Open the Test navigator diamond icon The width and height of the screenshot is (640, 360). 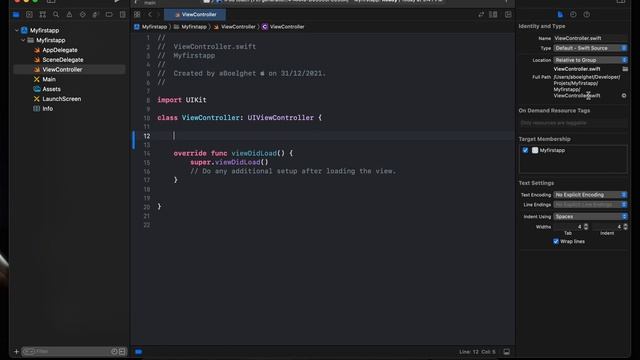tap(83, 15)
